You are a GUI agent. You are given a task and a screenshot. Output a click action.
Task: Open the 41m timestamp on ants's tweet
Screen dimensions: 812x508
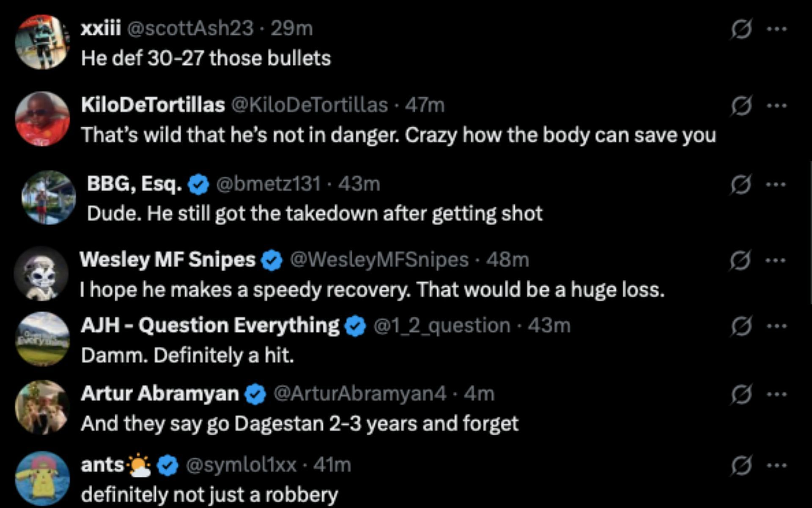click(x=332, y=465)
